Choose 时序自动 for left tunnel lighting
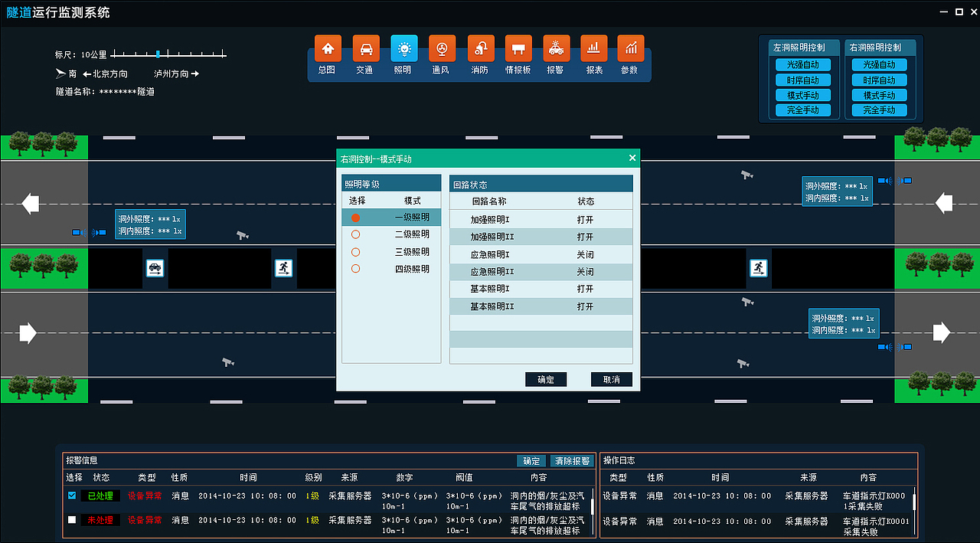 (803, 80)
